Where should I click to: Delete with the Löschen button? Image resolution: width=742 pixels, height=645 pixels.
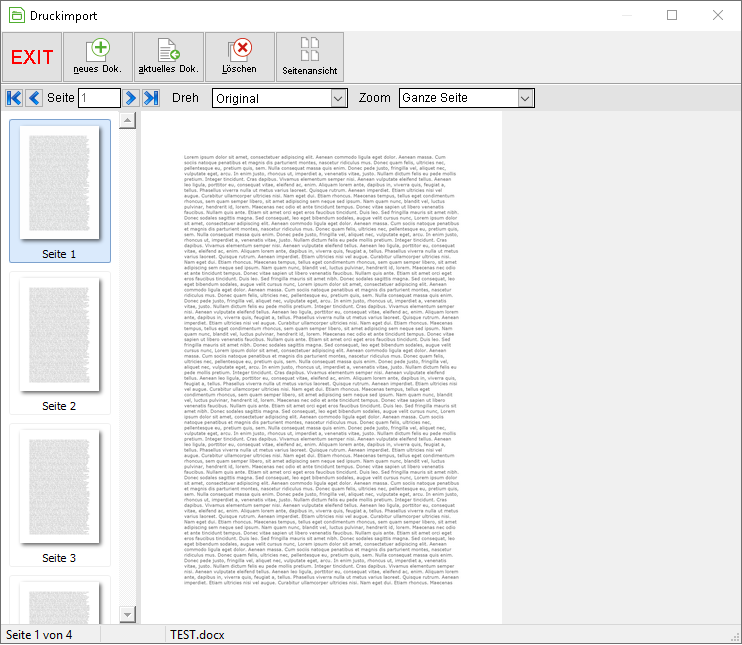tap(239, 57)
